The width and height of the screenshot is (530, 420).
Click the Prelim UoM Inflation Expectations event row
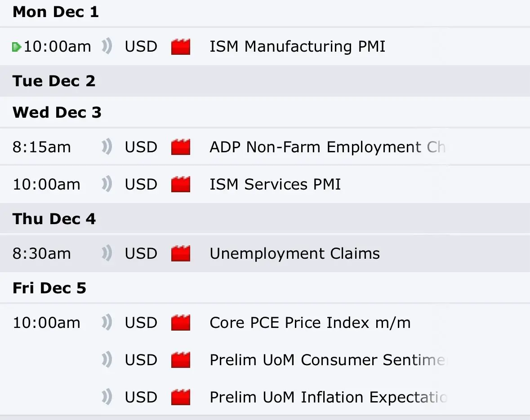coord(328,398)
